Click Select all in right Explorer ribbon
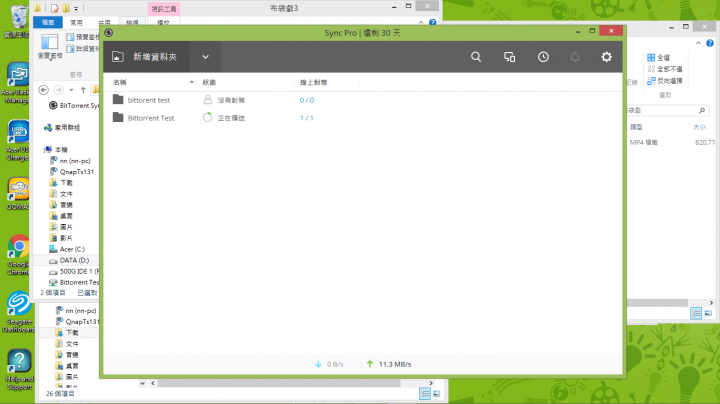Screen dimensions: 720x404 (658, 57)
